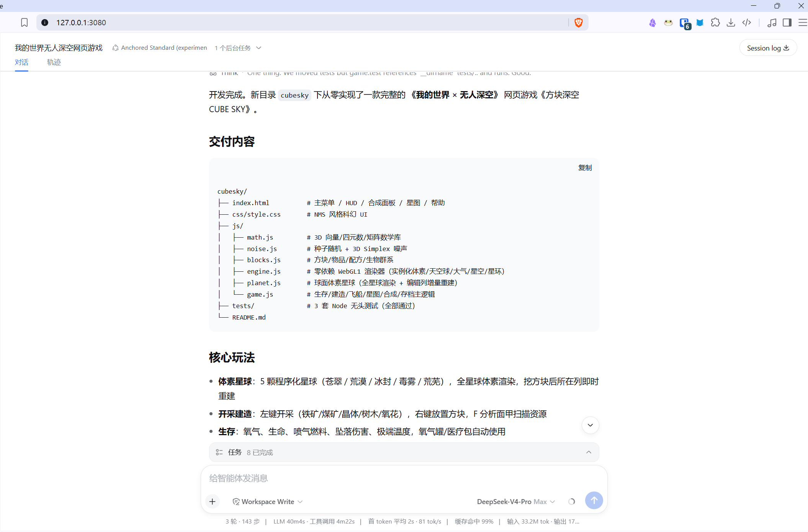Click 'planet.js' in the file tree

264,283
